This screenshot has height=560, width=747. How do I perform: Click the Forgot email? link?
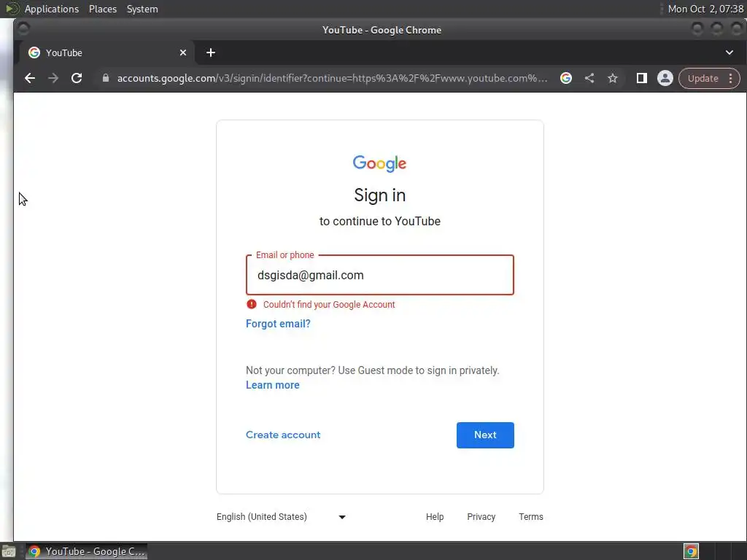coord(278,324)
